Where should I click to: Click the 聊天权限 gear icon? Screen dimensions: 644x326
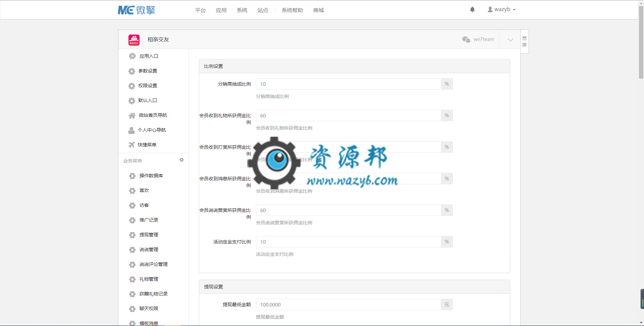click(132, 309)
